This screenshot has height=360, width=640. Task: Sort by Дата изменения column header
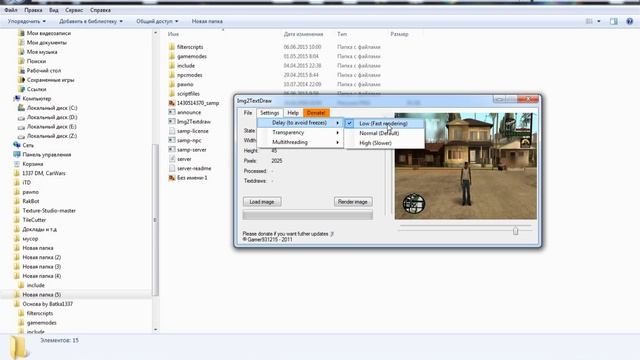click(303, 34)
